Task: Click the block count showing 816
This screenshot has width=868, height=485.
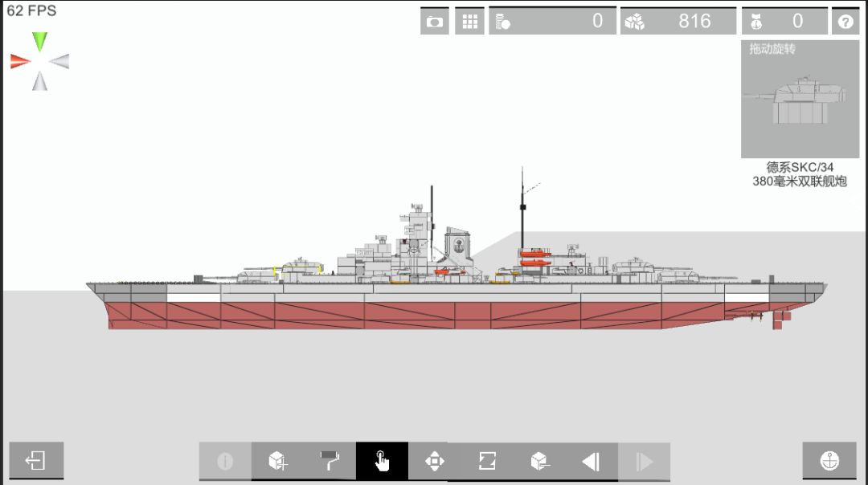Action: [x=678, y=21]
